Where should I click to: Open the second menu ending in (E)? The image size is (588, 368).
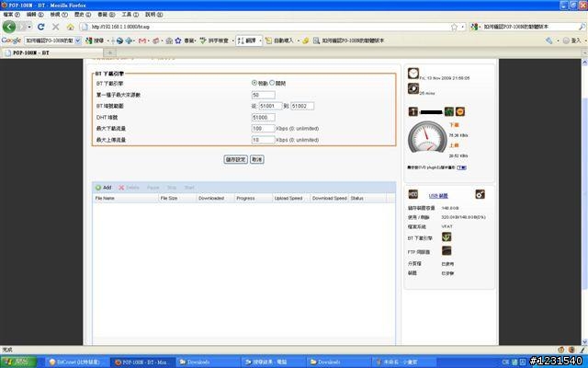[35, 15]
